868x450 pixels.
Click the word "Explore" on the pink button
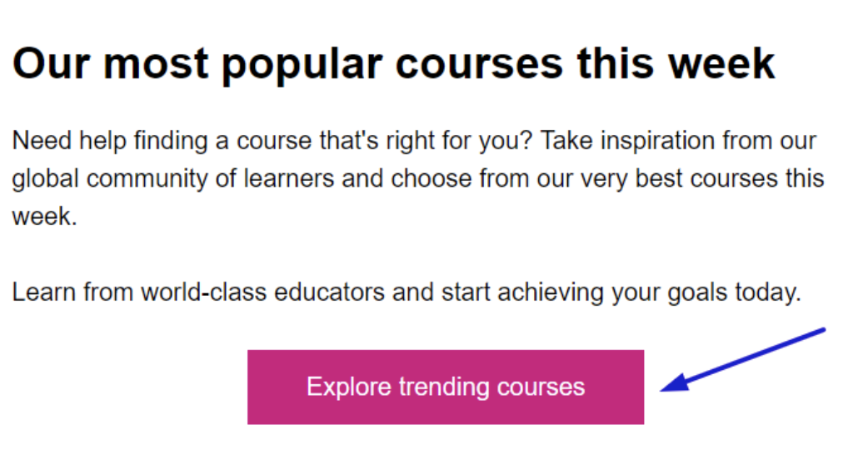coord(349,387)
